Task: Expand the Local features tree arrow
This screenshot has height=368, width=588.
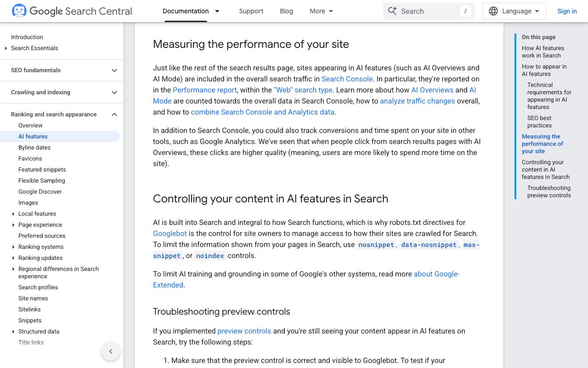Action: coord(13,214)
